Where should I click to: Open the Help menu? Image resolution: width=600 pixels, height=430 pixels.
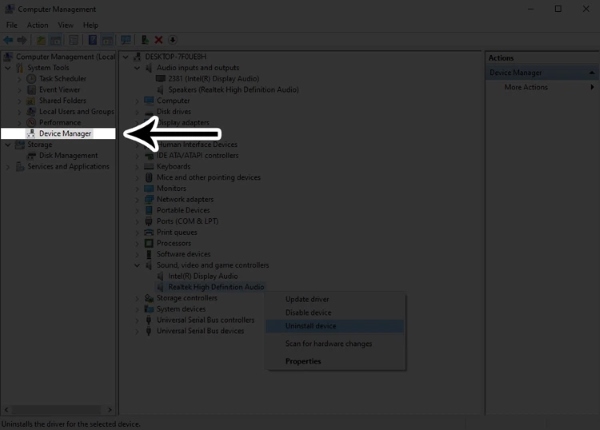[x=91, y=25]
